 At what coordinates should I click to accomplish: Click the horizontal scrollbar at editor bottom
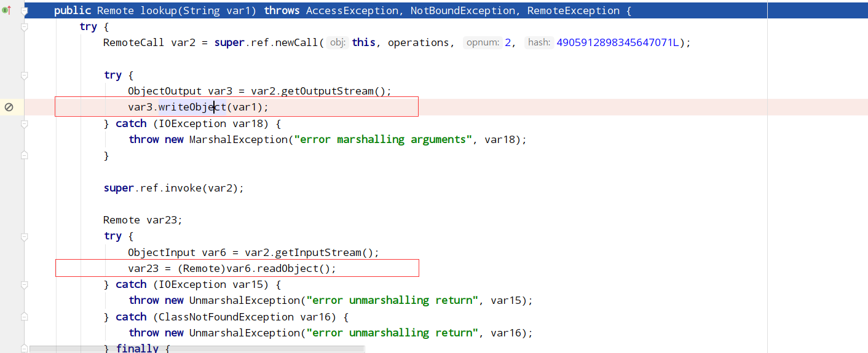point(197,349)
